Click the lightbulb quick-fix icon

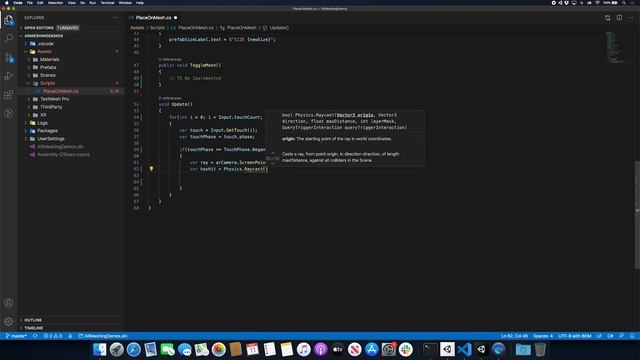pyautogui.click(x=151, y=169)
